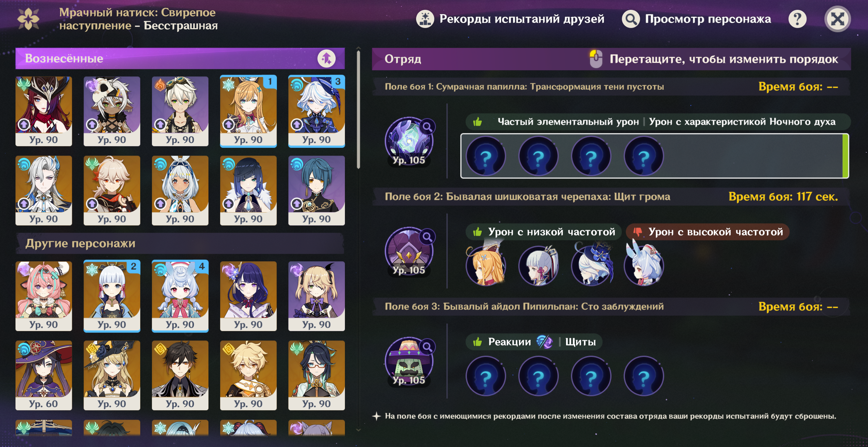This screenshot has width=868, height=447.
Task: Click the last empty slot in Battlefield 3
Action: pos(644,376)
